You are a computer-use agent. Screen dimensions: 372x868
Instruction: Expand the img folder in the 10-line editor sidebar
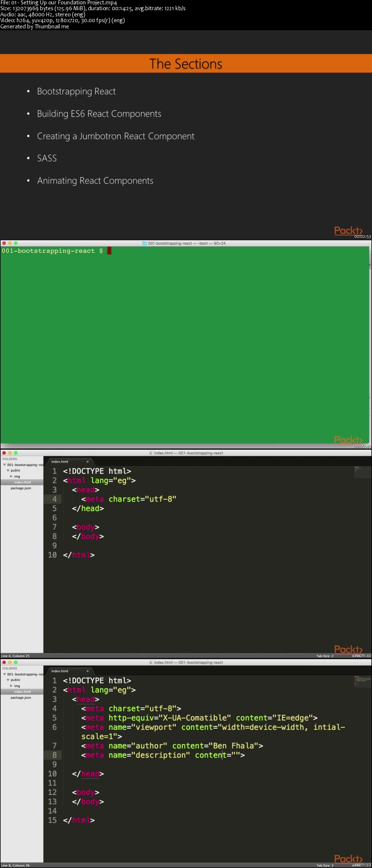point(11,476)
